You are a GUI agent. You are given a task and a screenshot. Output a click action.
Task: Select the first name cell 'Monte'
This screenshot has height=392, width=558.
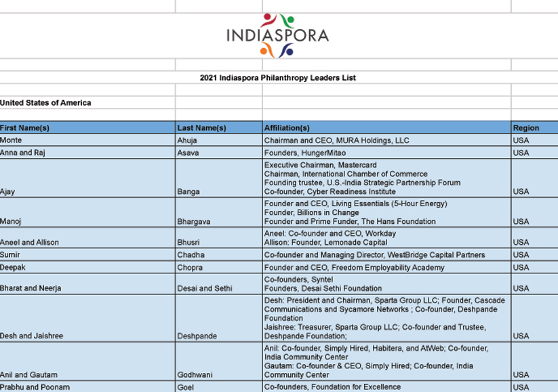coord(87,140)
